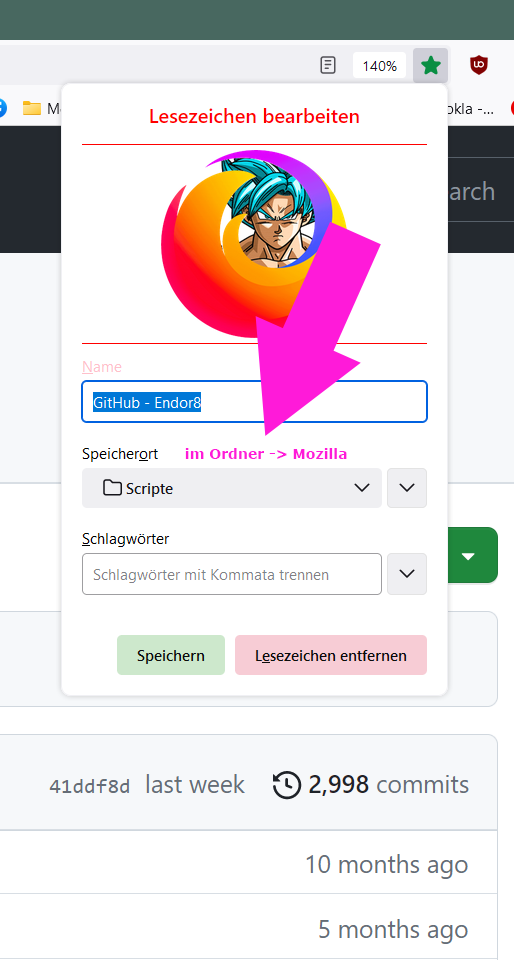Viewport: 514px width, 960px height.
Task: Open the Scripte location dropdown
Action: [232, 488]
